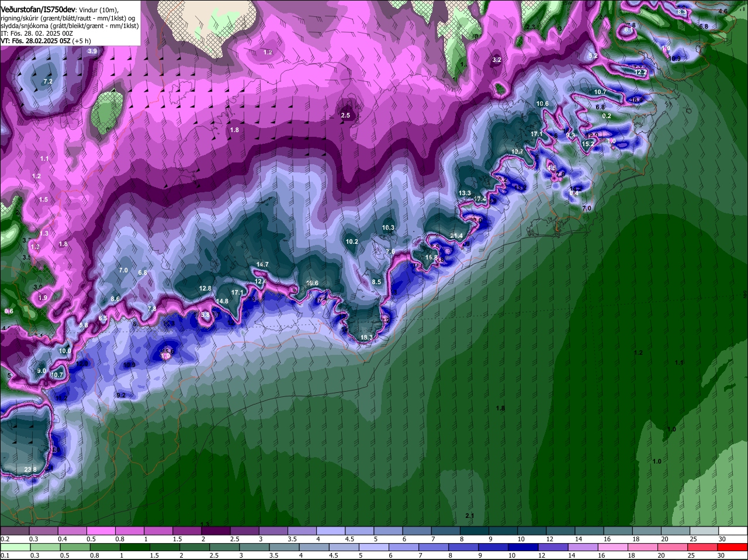Click the map value 13.3

coord(465,193)
